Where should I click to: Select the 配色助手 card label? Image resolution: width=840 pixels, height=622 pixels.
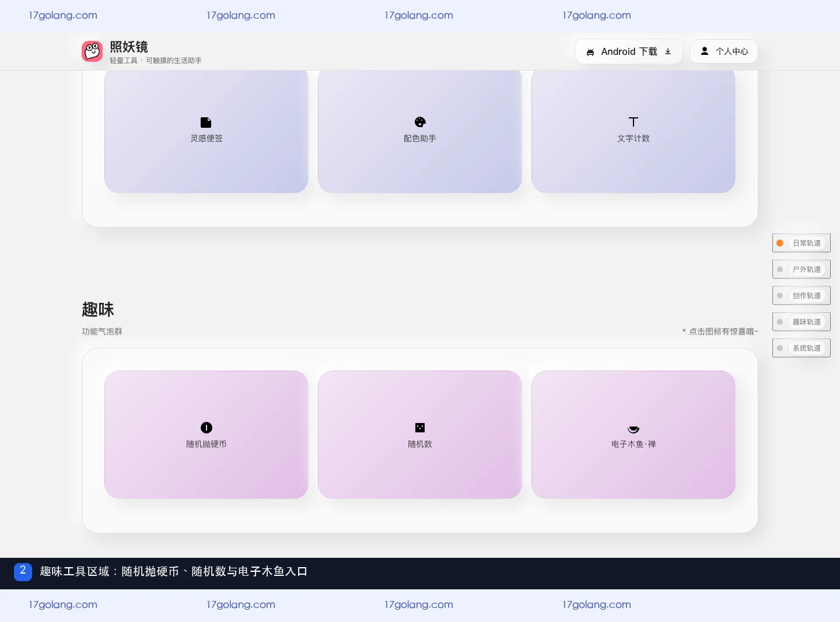click(x=420, y=138)
